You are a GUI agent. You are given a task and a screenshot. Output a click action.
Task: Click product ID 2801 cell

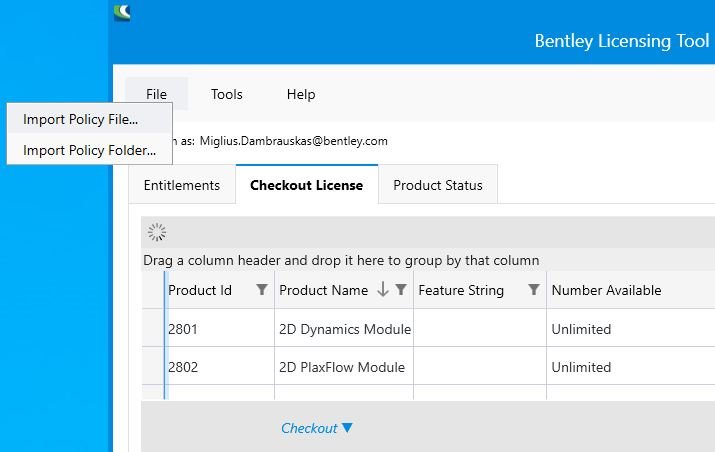184,329
